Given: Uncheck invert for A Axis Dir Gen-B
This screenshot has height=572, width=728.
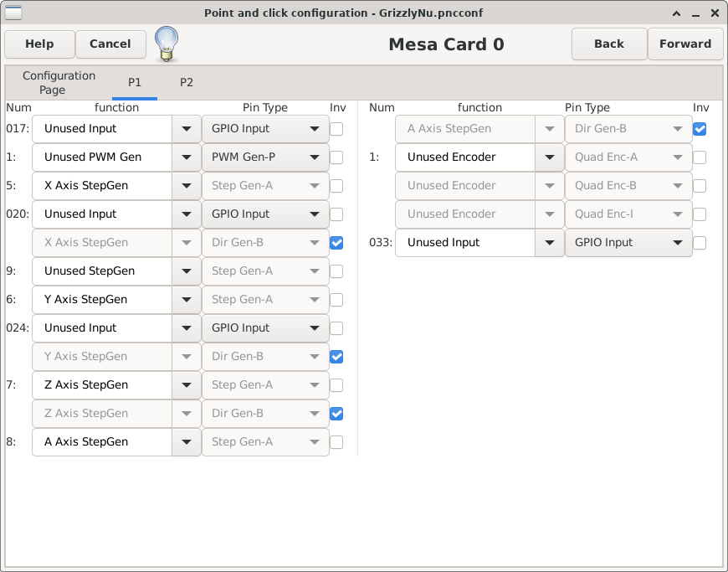Looking at the screenshot, I should click(x=700, y=129).
